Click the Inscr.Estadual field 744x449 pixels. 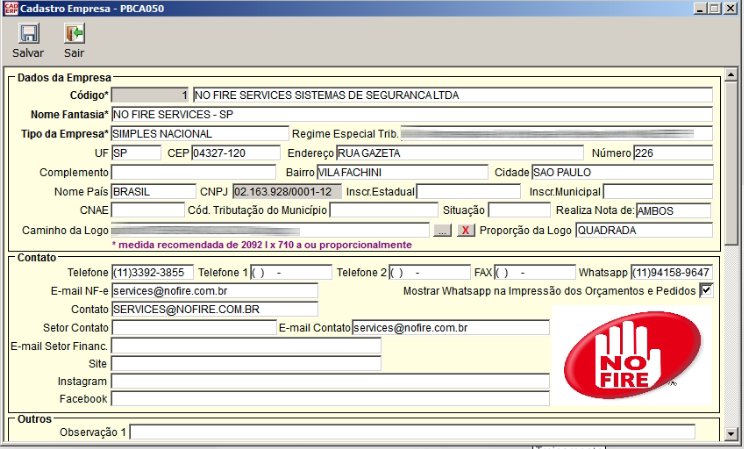468,192
